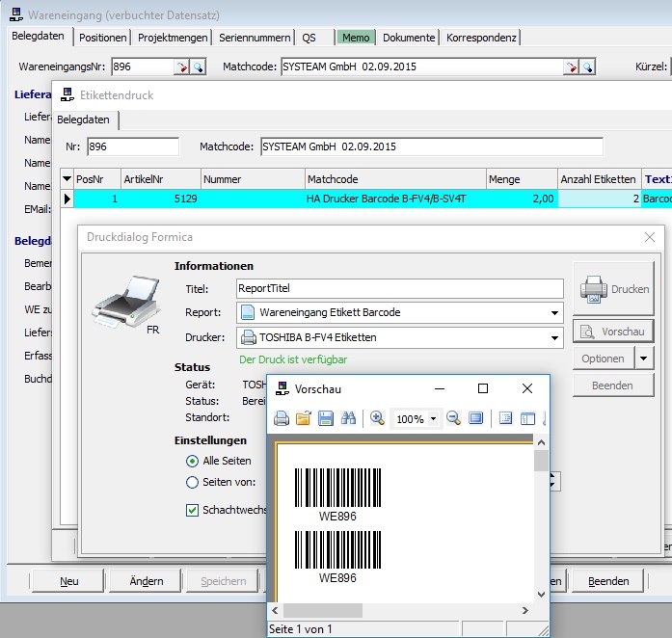Click the search icon beside Wareneingang Matchcode
Image resolution: width=672 pixels, height=638 pixels.
click(x=587, y=66)
